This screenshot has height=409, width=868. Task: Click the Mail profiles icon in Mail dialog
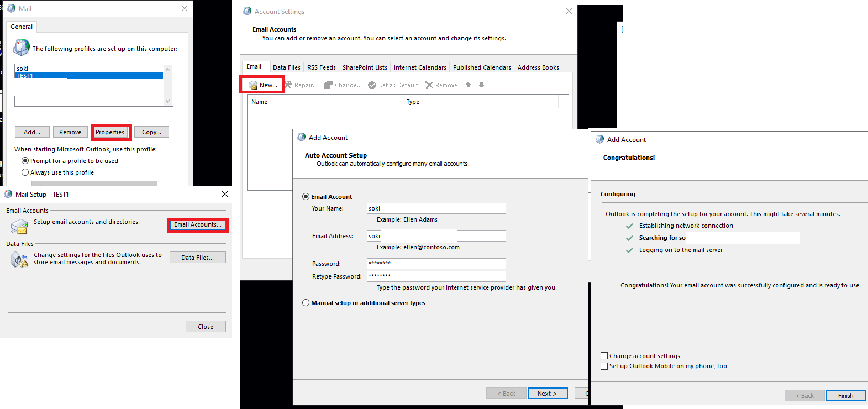click(x=22, y=48)
